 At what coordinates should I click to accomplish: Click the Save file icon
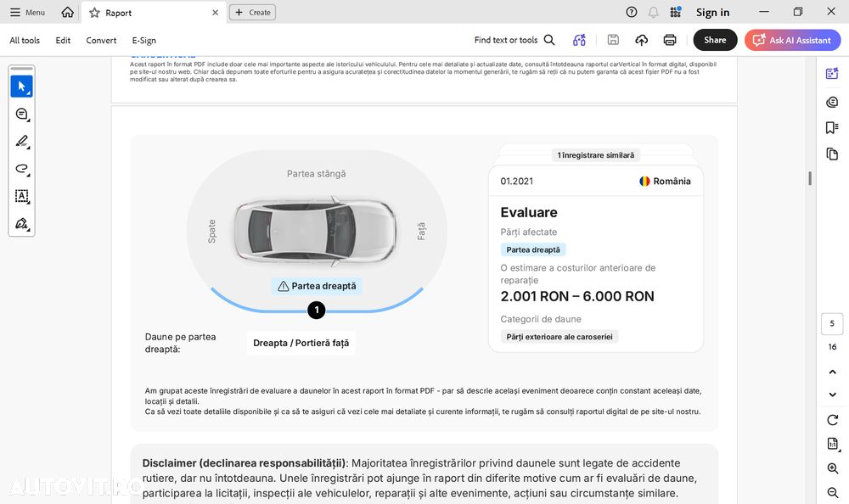click(x=613, y=40)
